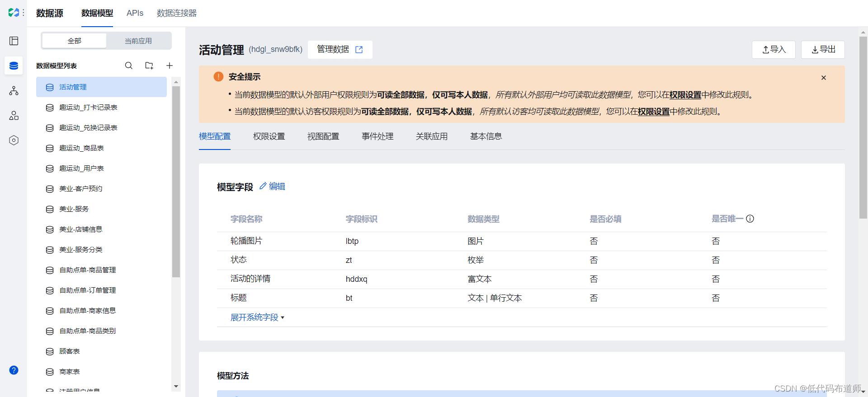Open the workflow hierarchy sidebar icon
This screenshot has height=397, width=868.
click(14, 91)
